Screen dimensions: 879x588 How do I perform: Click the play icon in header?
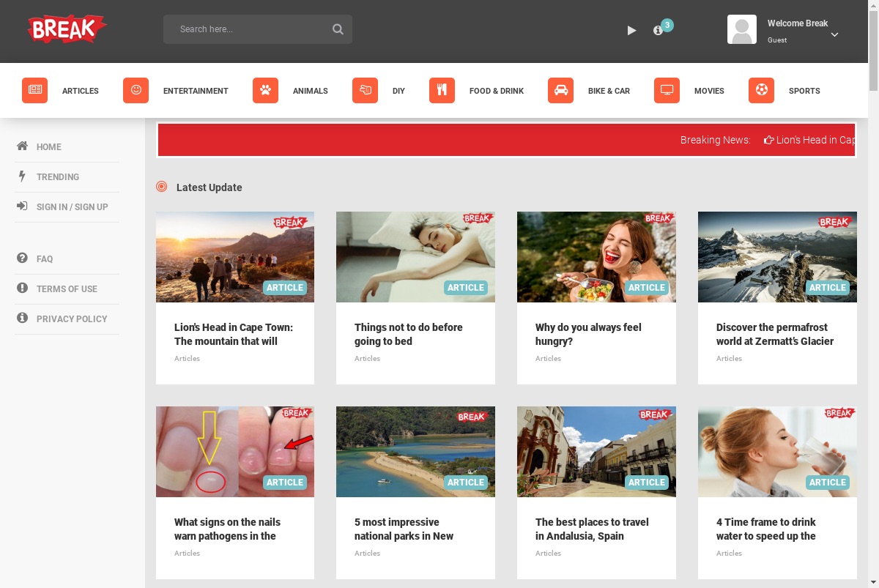pyautogui.click(x=631, y=30)
